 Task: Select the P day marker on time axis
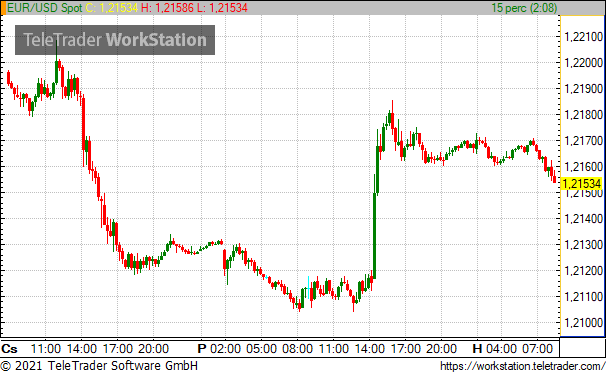pyautogui.click(x=202, y=349)
